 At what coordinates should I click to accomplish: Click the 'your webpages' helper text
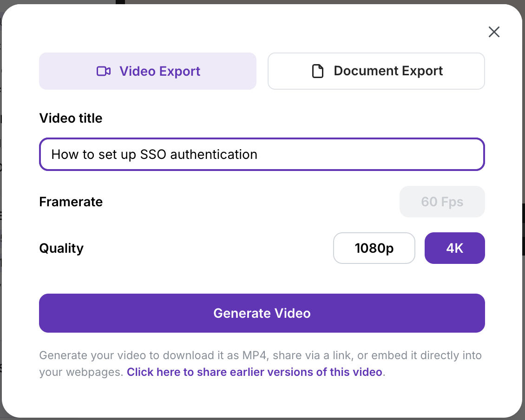[x=81, y=372]
